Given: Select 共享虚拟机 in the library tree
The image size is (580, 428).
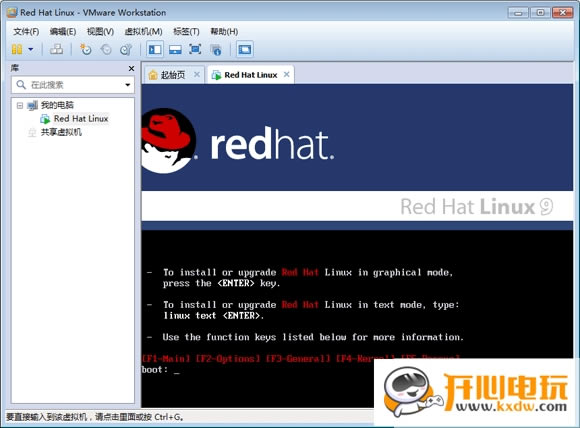Looking at the screenshot, I should point(61,132).
